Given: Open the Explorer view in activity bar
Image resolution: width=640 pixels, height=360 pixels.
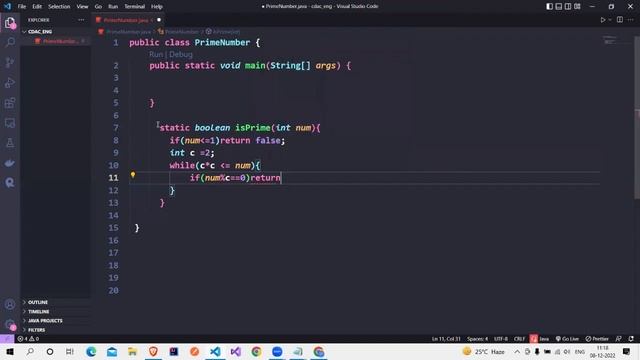Looking at the screenshot, I should [10, 22].
